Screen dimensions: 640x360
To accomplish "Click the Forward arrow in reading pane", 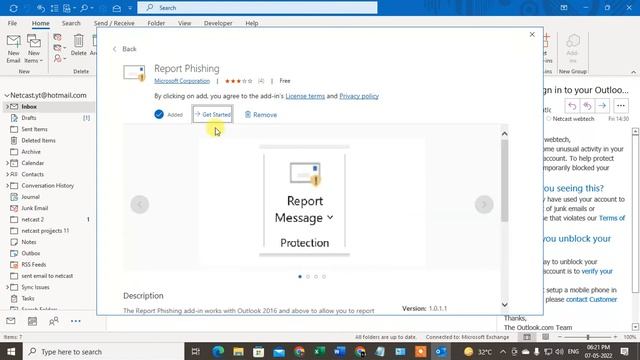I will pos(602,106).
